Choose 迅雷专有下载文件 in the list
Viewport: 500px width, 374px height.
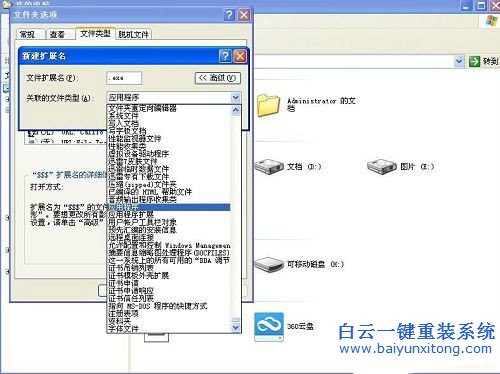[x=169, y=176]
